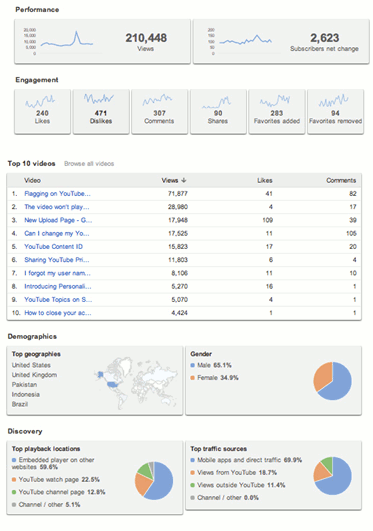Open the 'YouTube Content ID' video
Viewport: 373px width, 531px height.
(54, 247)
